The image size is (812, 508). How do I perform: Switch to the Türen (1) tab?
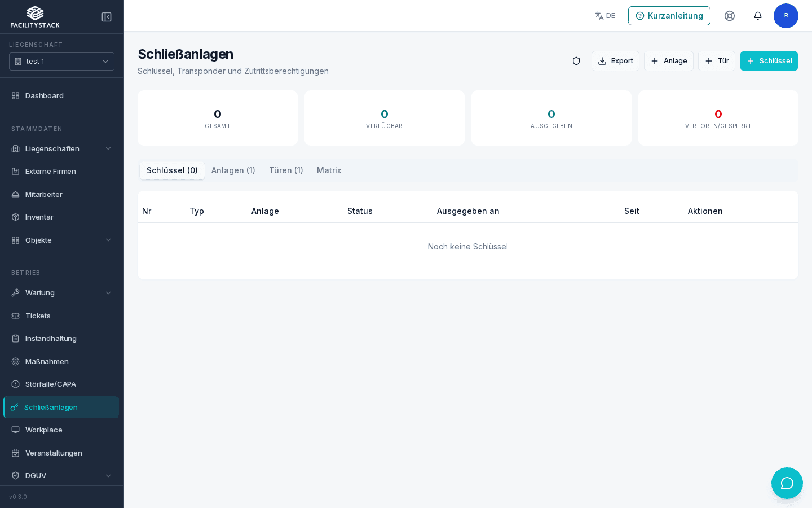pyautogui.click(x=286, y=170)
